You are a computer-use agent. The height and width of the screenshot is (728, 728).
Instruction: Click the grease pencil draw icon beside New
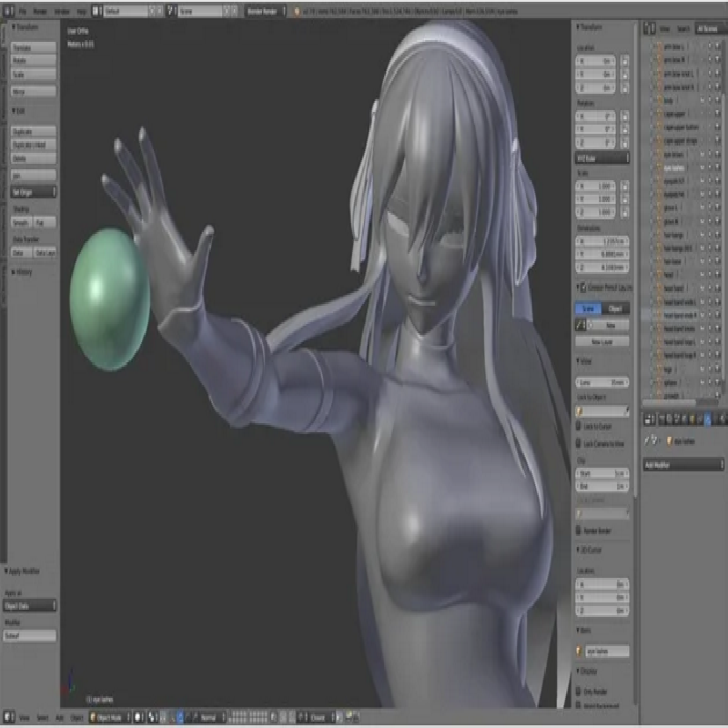click(x=580, y=325)
